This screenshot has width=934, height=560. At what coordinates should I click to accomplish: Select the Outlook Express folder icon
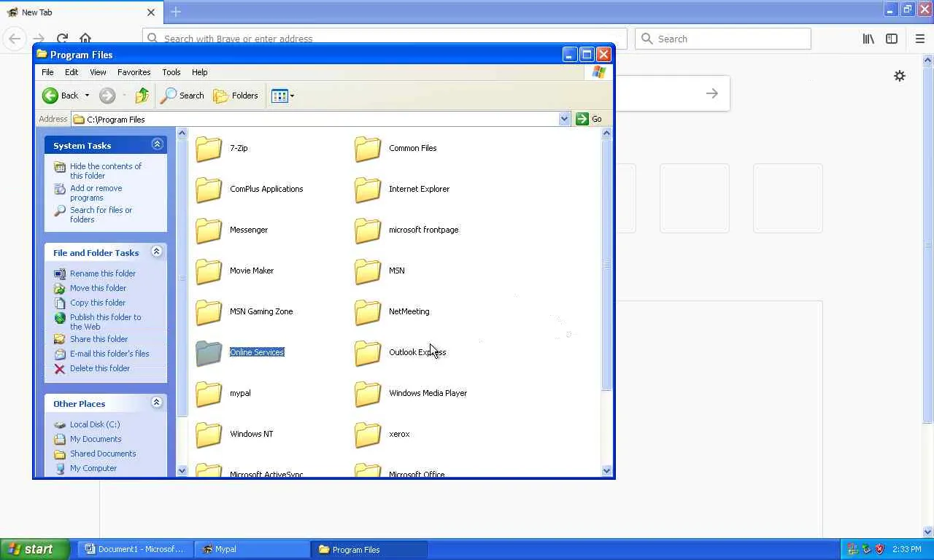(x=368, y=352)
